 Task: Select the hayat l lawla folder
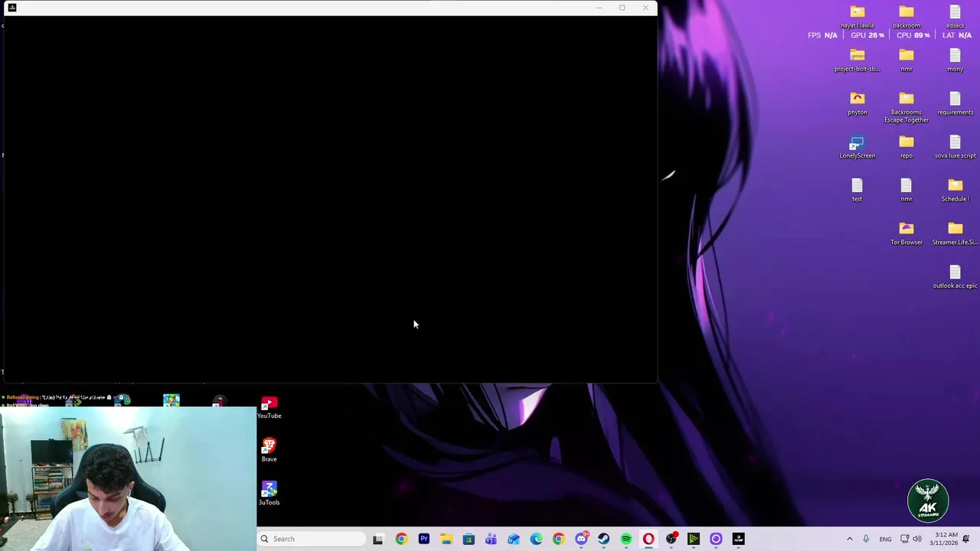point(857,18)
